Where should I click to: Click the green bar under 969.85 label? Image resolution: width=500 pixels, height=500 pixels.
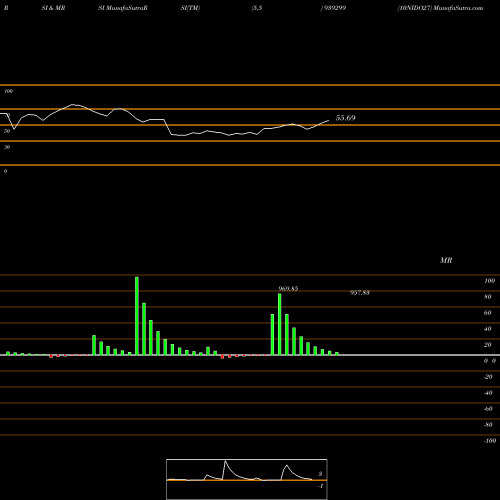280,324
